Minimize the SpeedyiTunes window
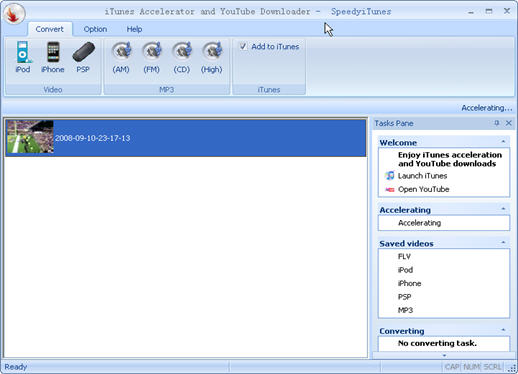 (x=471, y=12)
